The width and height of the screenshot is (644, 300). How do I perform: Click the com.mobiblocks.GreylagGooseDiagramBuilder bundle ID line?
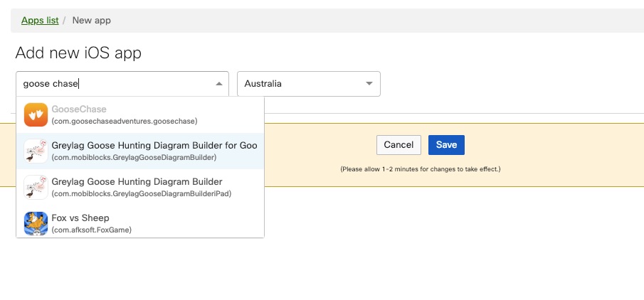[134, 157]
